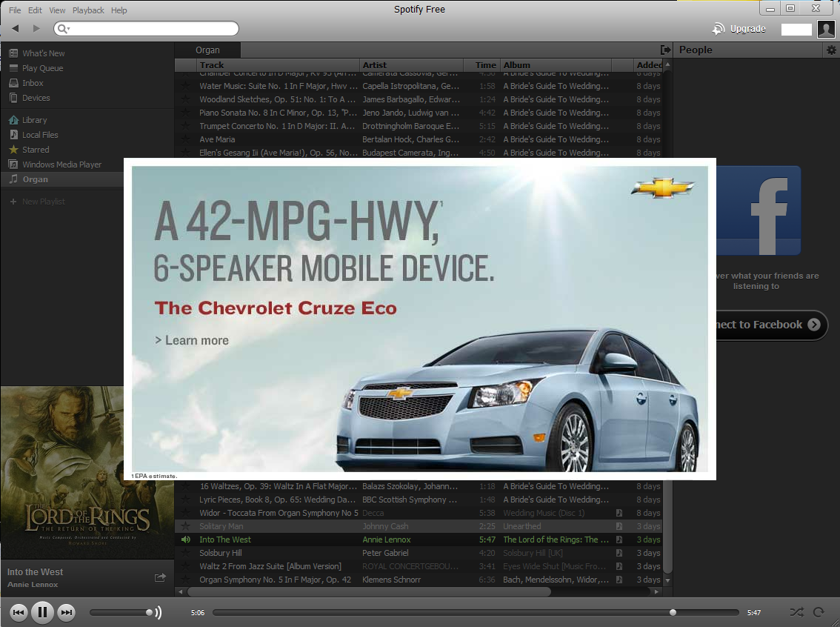The width and height of the screenshot is (840, 627).
Task: Share the Into the West track
Action: tap(160, 577)
